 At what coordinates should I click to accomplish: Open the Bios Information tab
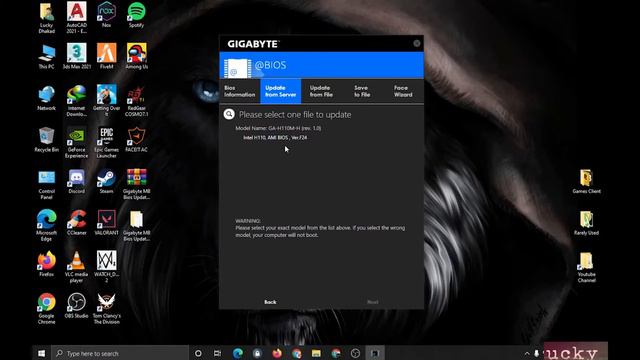click(240, 91)
